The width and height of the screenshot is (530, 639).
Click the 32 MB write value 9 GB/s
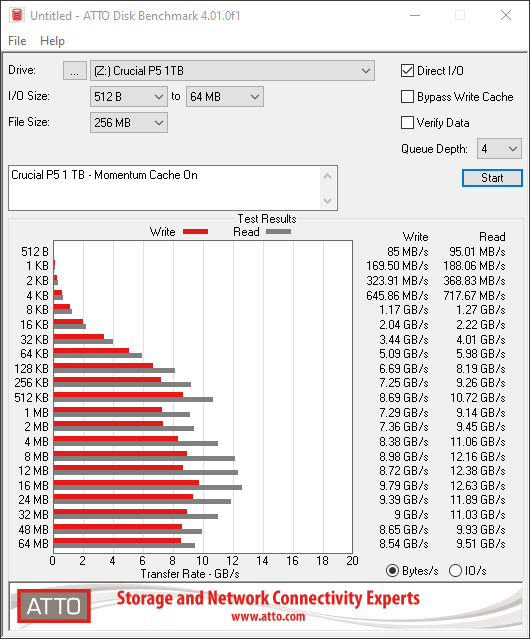pyautogui.click(x=411, y=515)
